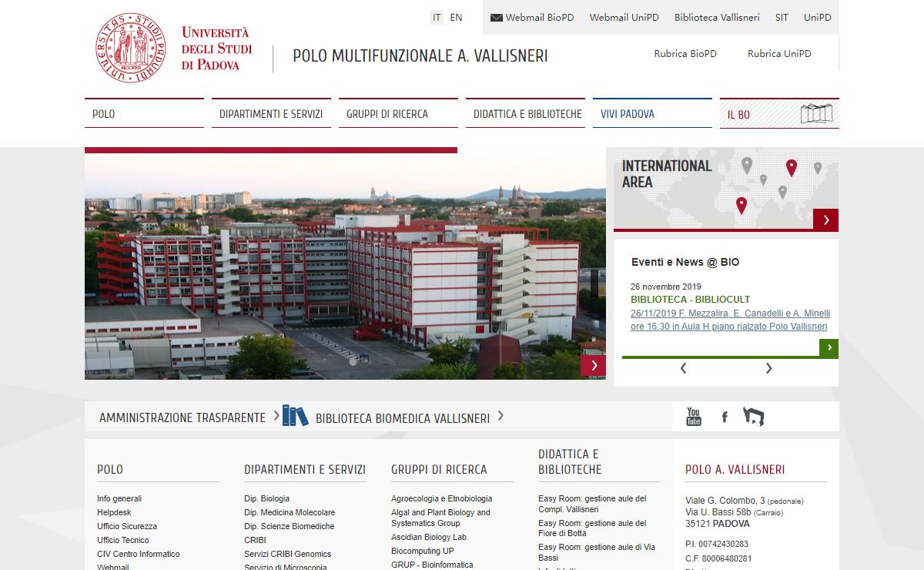Open the International Area banner
Image resolution: width=924 pixels, height=570 pixels.
tap(726, 189)
